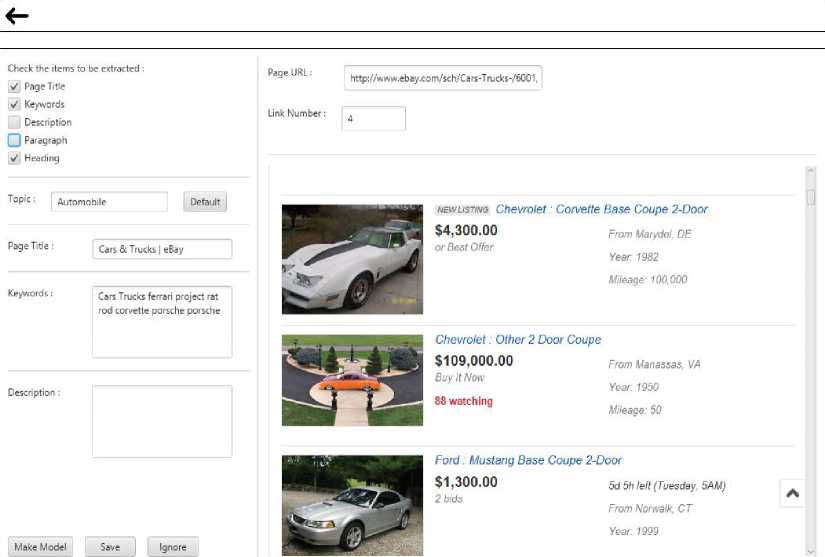This screenshot has width=825, height=557.
Task: Click 'Mileage: 100,000' text
Action: 648,280
